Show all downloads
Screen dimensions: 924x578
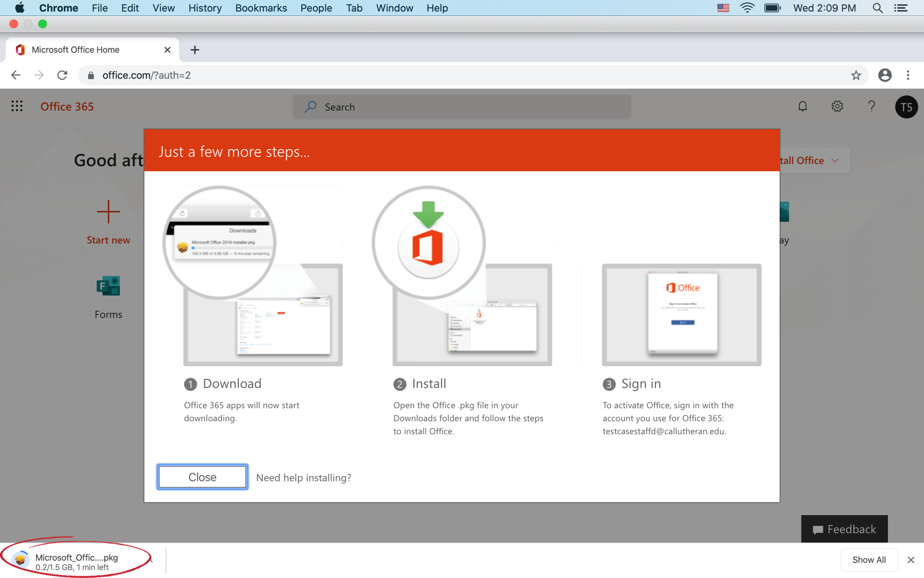click(x=869, y=560)
